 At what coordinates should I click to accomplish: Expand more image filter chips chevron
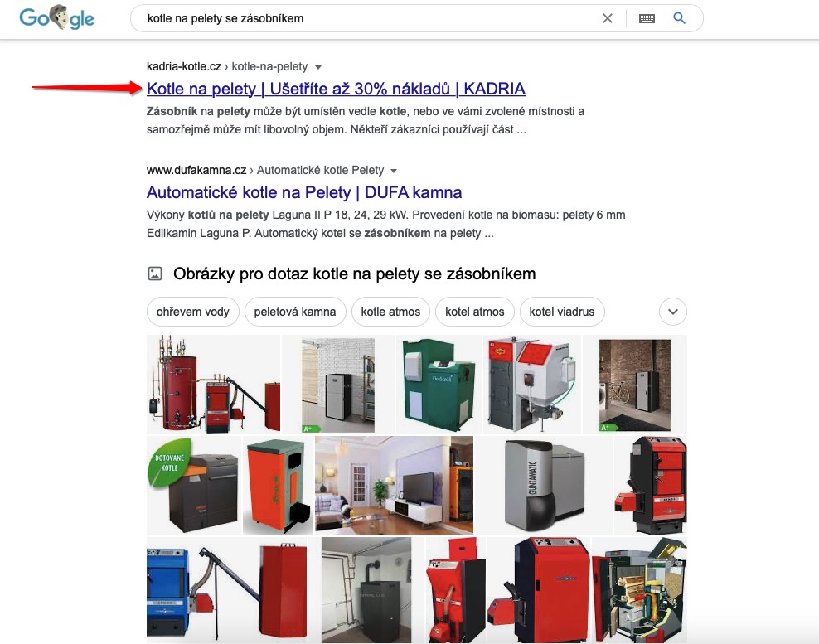(673, 312)
